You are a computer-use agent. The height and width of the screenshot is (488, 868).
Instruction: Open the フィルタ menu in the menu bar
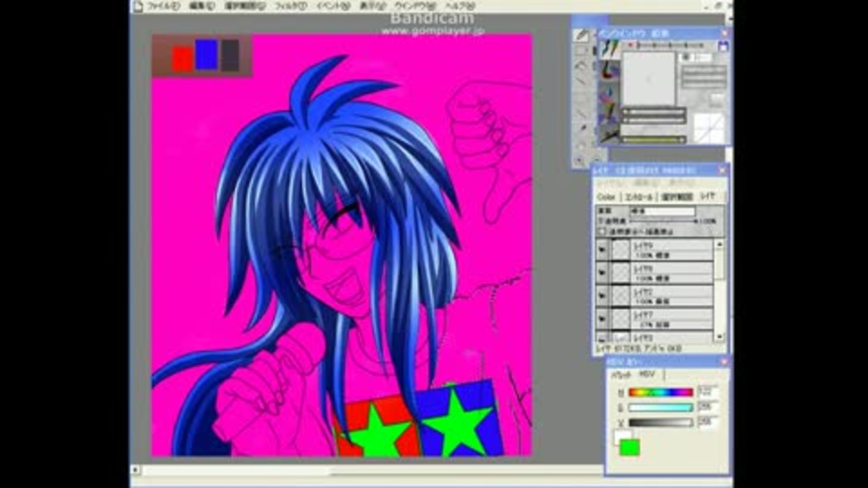coord(290,6)
